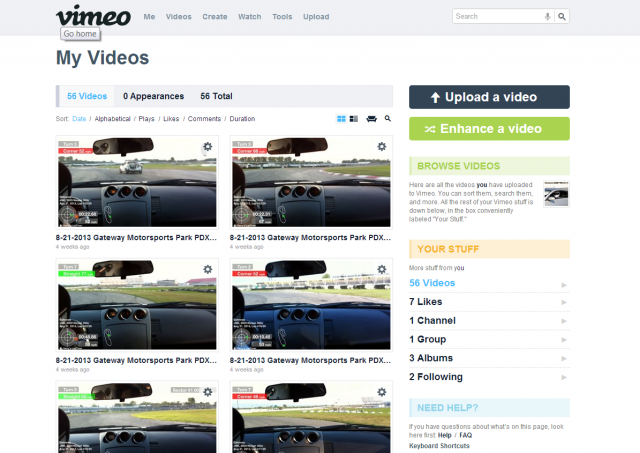Sort videos by Plays
The width and height of the screenshot is (640, 453).
pyautogui.click(x=147, y=119)
